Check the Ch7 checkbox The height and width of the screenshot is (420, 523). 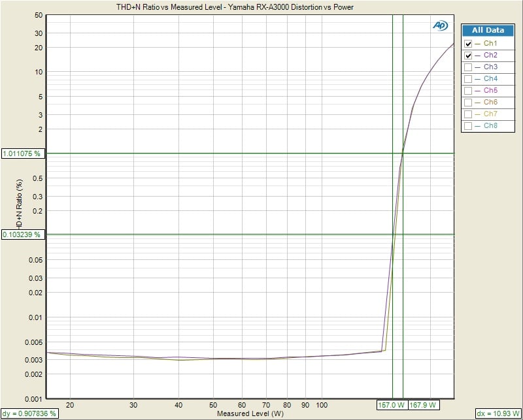coord(468,114)
